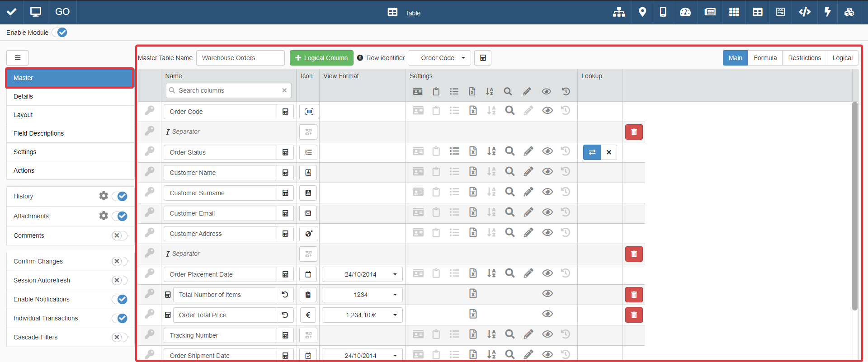The width and height of the screenshot is (868, 362).
Task: Toggle visibility eye for Customer Email
Action: (547, 212)
